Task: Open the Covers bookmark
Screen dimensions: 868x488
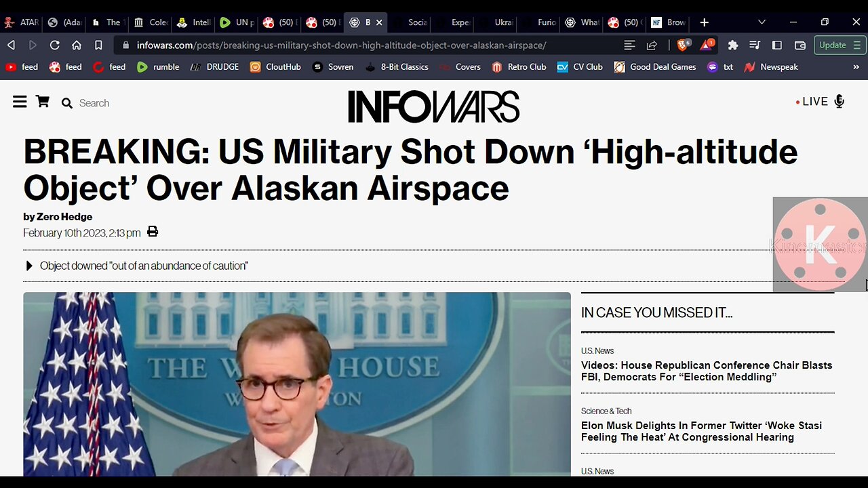Action: (460, 67)
